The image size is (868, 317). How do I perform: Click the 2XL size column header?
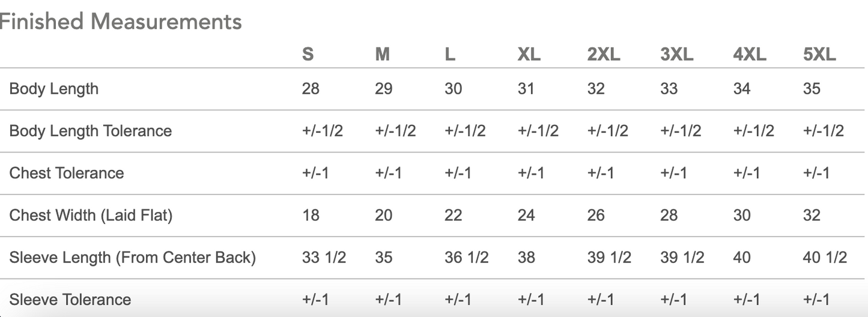click(x=604, y=55)
